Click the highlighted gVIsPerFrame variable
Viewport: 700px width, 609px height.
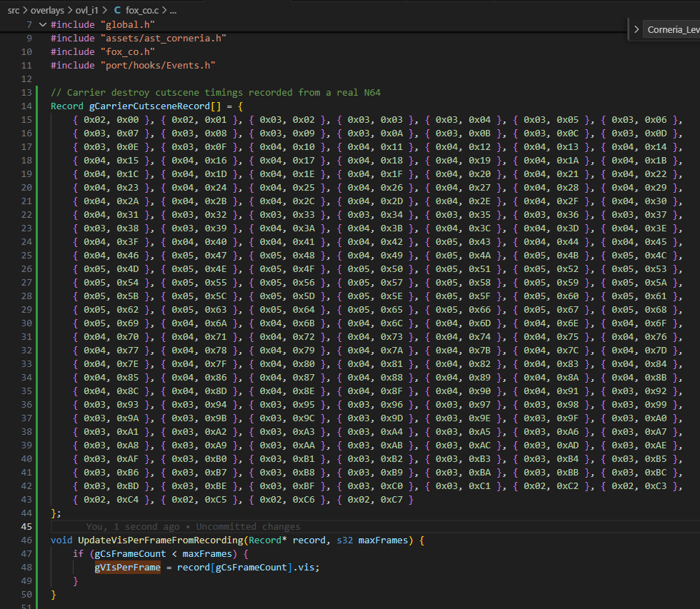127,567
